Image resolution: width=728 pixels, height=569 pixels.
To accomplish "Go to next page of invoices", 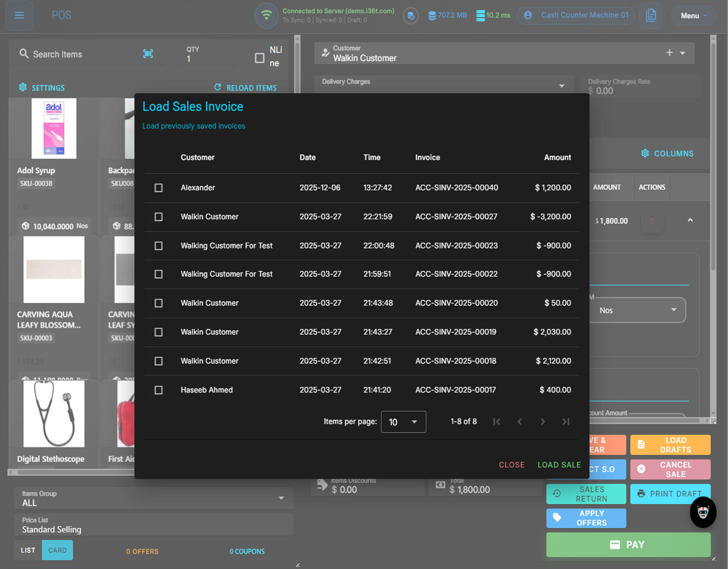I will 543,422.
